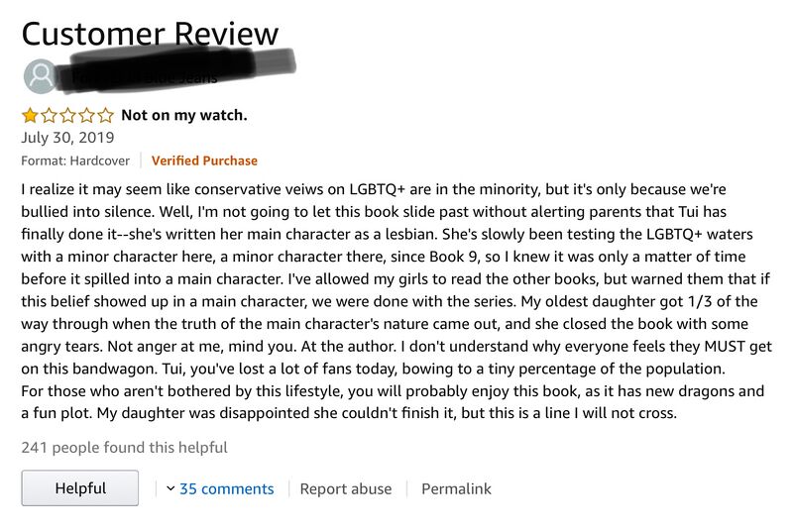Click the fifth empty rating star
This screenshot has height=532, width=793.
106,115
